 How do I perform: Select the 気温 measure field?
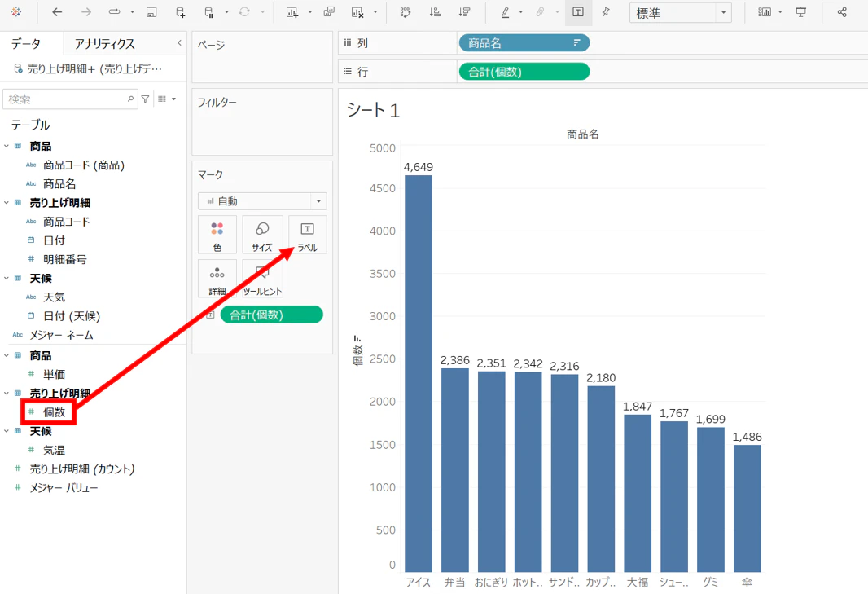55,450
